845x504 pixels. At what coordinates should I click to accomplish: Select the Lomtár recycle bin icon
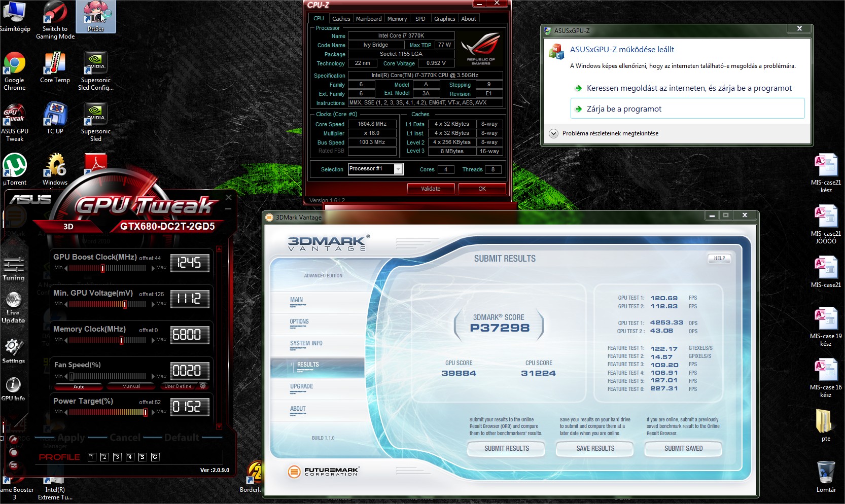tap(826, 477)
